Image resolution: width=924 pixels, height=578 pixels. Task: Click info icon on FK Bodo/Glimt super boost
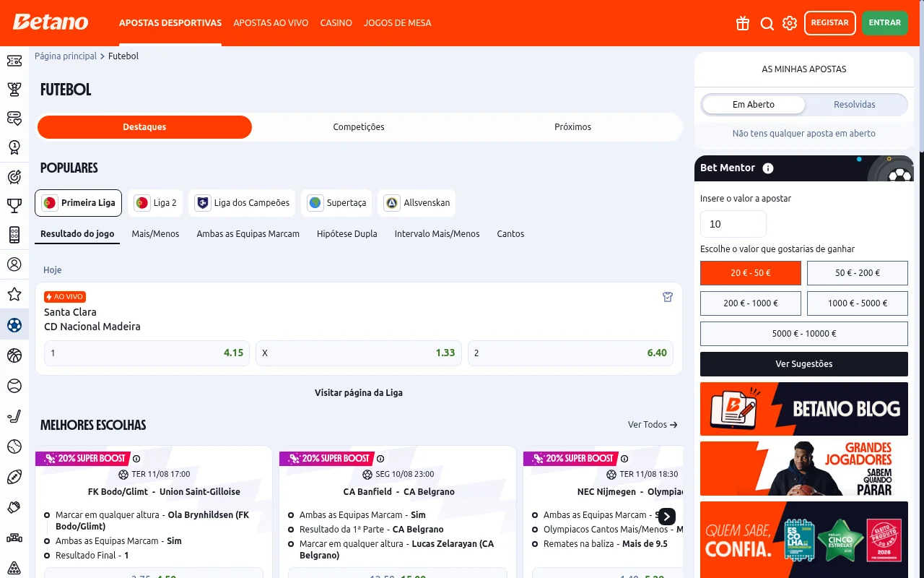136,458
